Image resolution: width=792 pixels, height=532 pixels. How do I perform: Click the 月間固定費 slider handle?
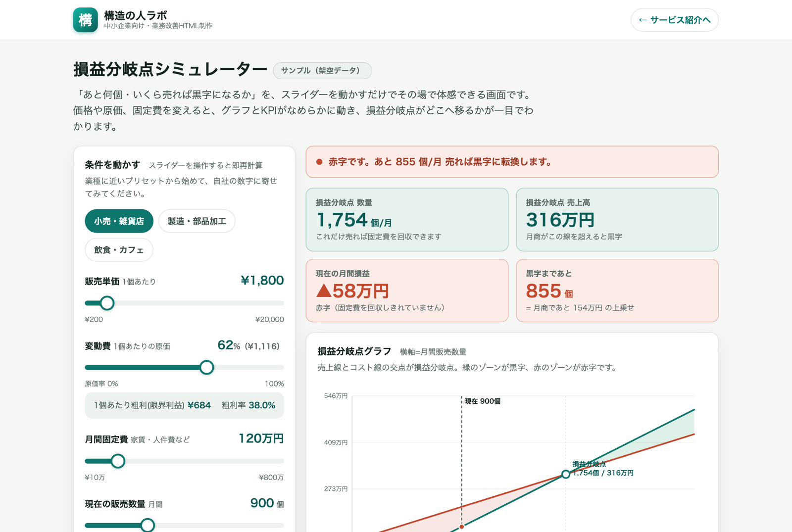click(x=118, y=461)
